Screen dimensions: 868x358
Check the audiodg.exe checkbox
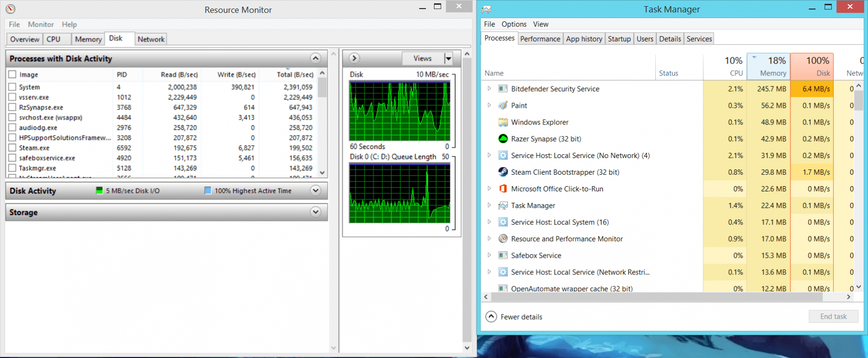coord(12,127)
